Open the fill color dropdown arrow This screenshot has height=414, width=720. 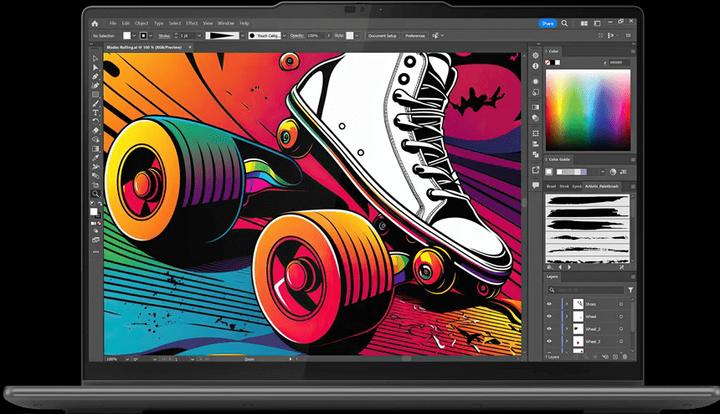[x=135, y=35]
